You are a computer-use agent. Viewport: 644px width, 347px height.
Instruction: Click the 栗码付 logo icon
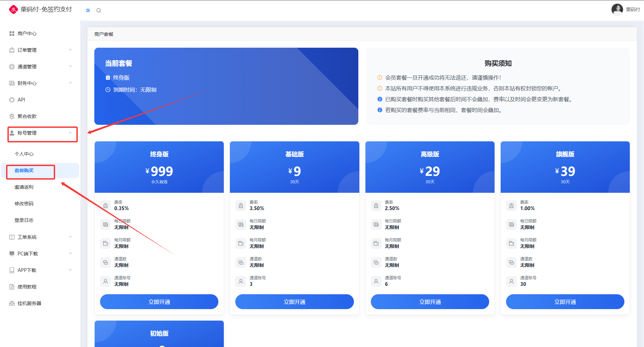coord(13,9)
